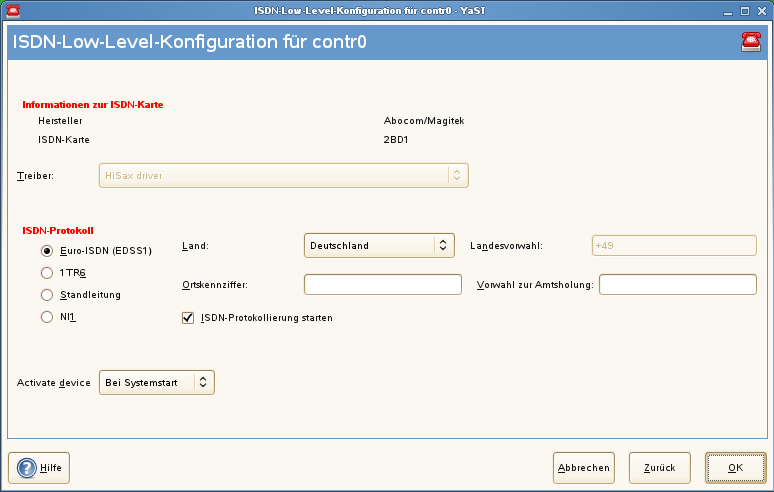Open the Treiber HiSax driver dropdown
The width and height of the screenshot is (774, 492).
tap(283, 176)
